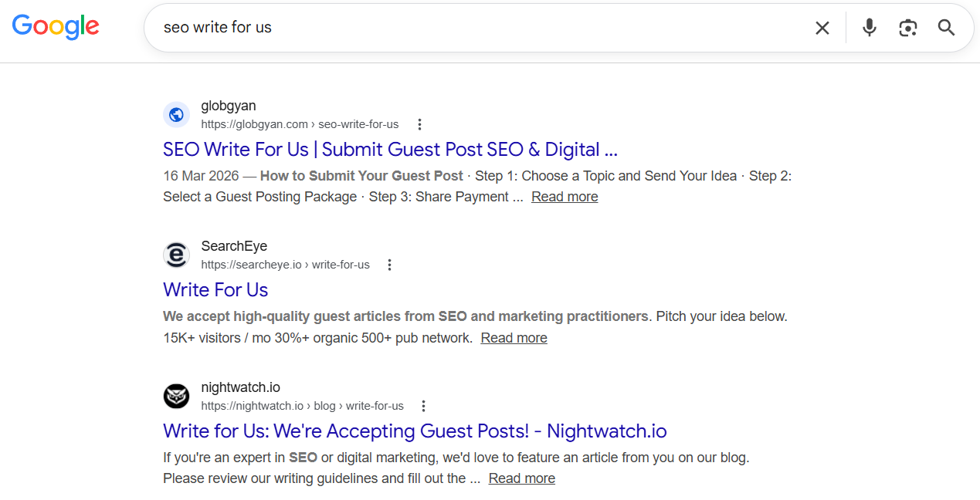Screen dimensions: 980x500
Task: Open the SearchEye 'Write For Us' result title
Action: [215, 290]
